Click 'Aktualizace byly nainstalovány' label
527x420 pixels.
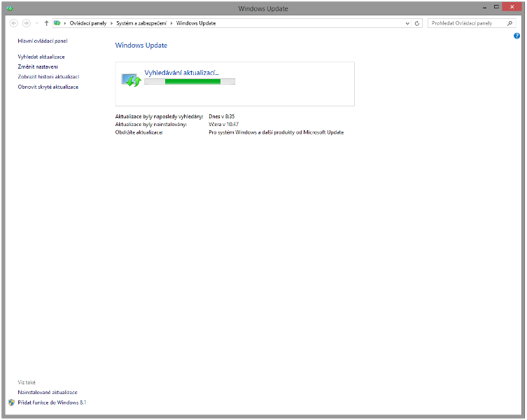click(x=151, y=125)
